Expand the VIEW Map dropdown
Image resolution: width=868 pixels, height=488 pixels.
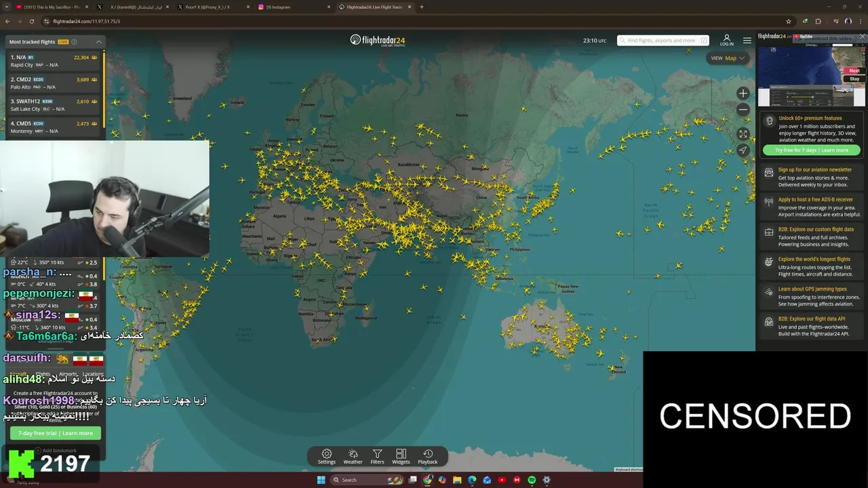pyautogui.click(x=728, y=58)
